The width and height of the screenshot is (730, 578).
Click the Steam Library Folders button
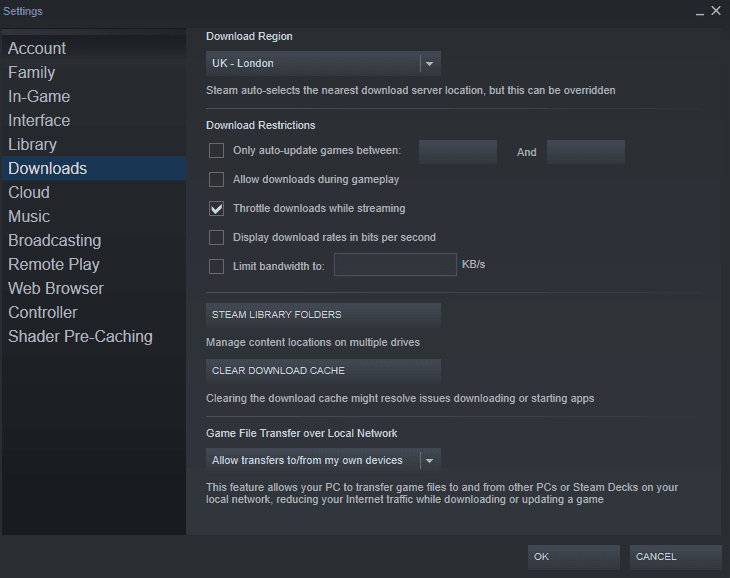pyautogui.click(x=323, y=315)
